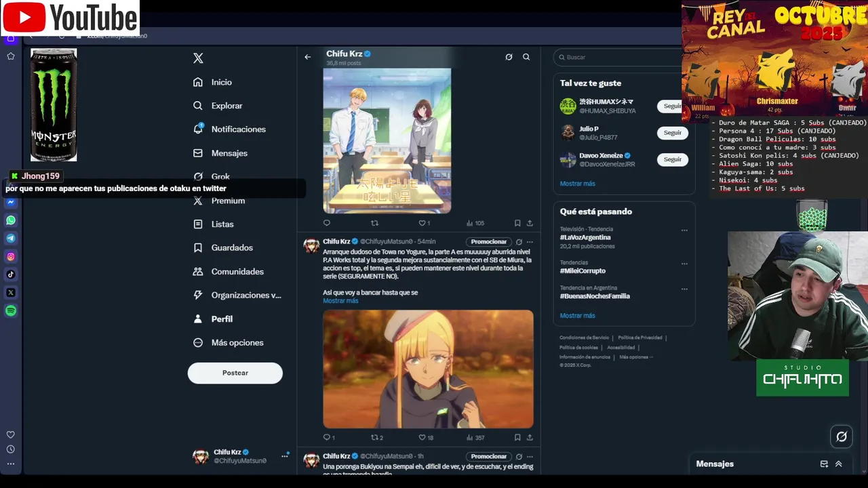Click Grok icon on the 1h post
The width and height of the screenshot is (868, 488).
(519, 457)
